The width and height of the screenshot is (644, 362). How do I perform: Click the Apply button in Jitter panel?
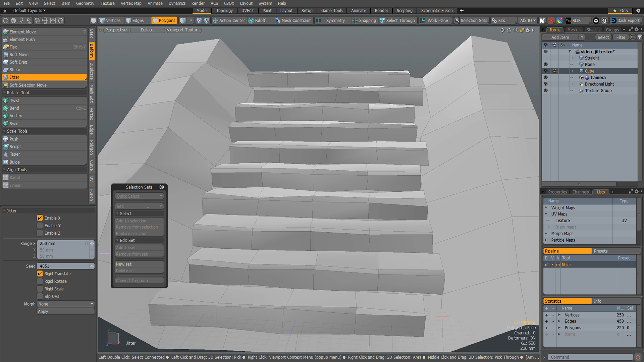pyautogui.click(x=65, y=311)
